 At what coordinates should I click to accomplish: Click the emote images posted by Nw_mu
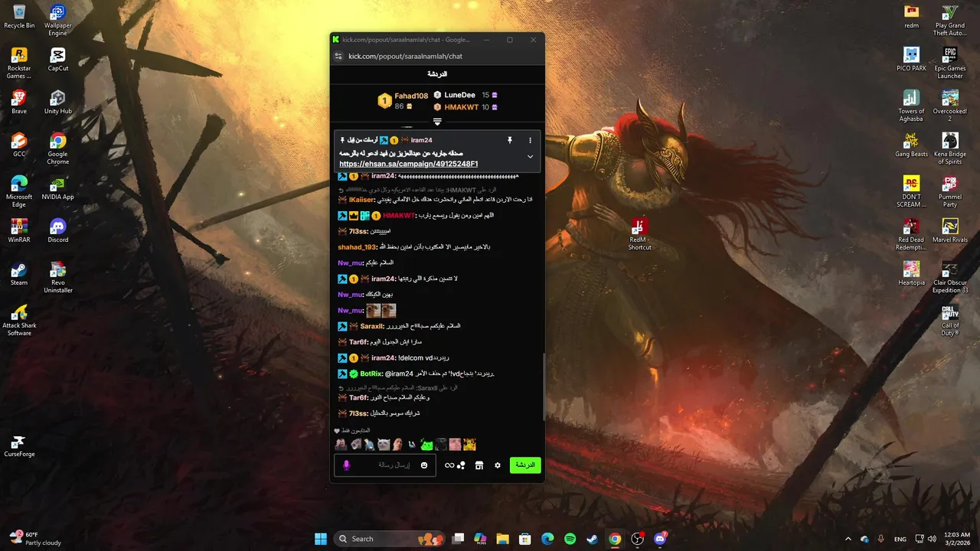tap(381, 311)
